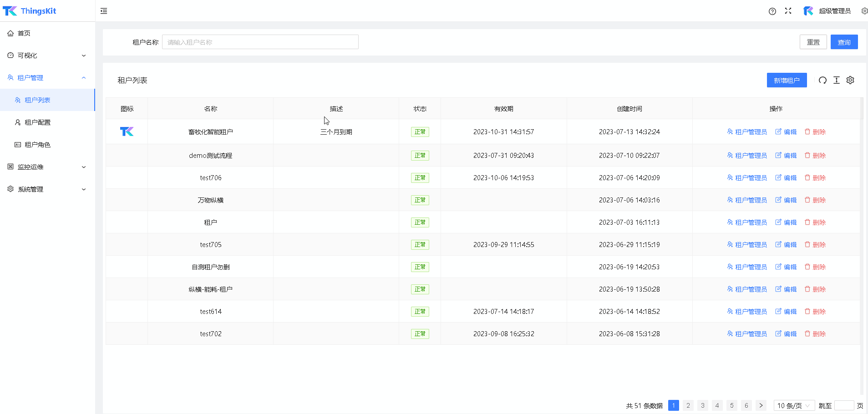Open the table column settings gear
The height and width of the screenshot is (414, 868).
tap(850, 80)
